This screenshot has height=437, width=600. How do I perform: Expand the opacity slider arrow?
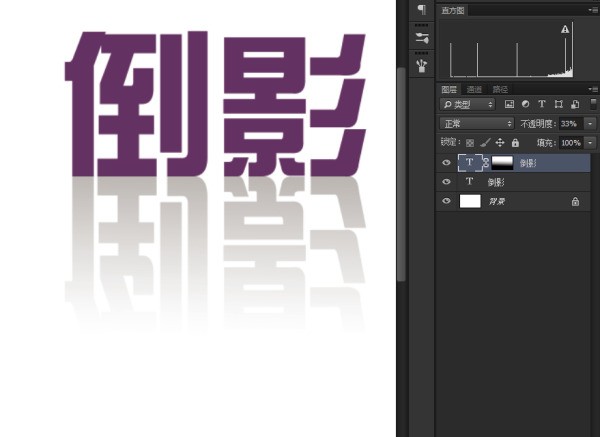pos(590,123)
